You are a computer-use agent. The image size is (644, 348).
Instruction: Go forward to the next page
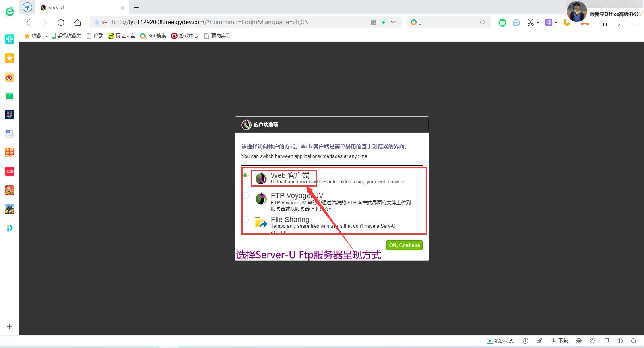[x=45, y=23]
